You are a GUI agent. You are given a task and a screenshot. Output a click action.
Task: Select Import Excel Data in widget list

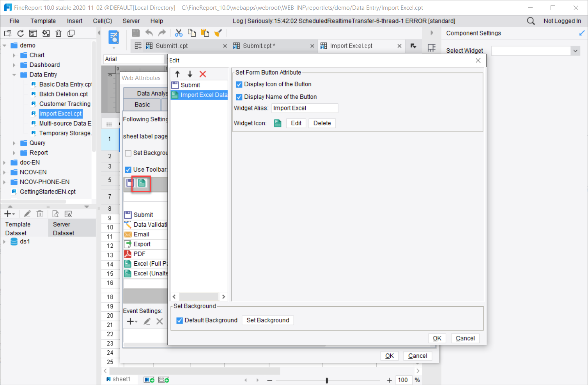click(199, 95)
